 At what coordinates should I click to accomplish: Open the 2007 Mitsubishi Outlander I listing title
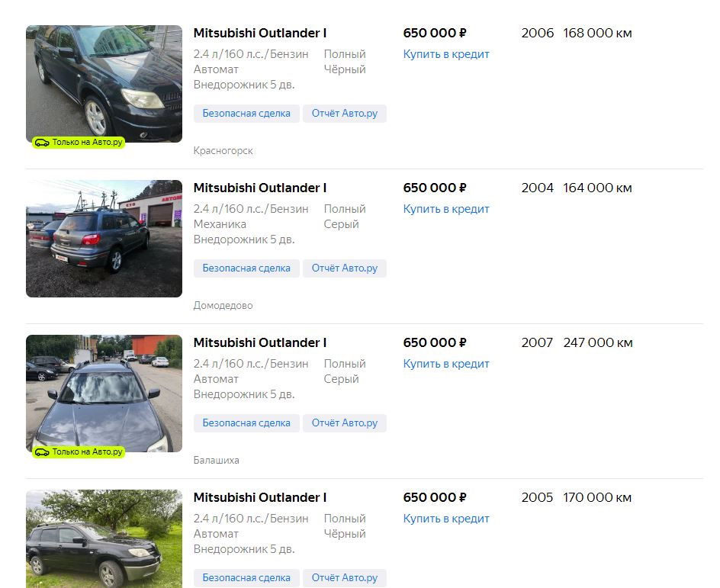(260, 342)
